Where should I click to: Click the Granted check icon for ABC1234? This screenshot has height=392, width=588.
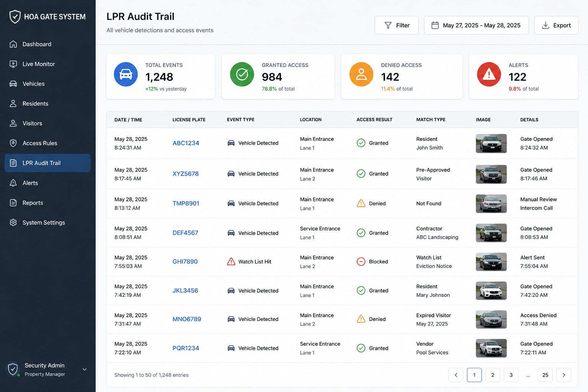tap(361, 143)
